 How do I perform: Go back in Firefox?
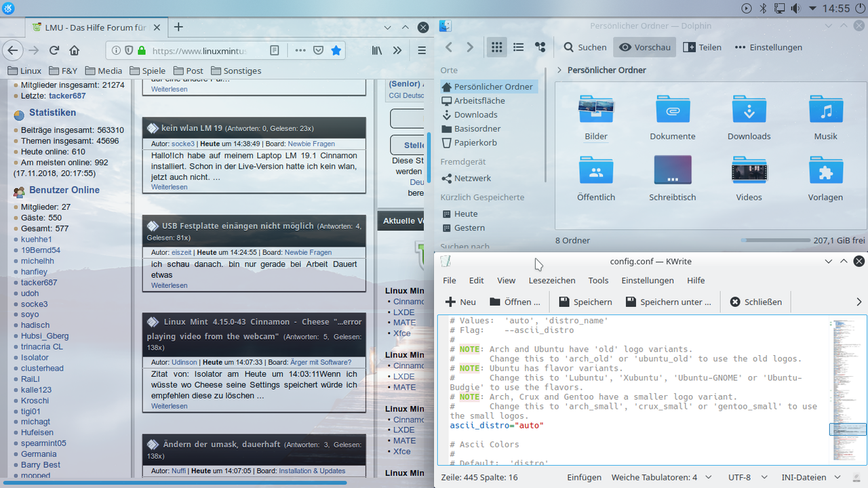tap(12, 50)
